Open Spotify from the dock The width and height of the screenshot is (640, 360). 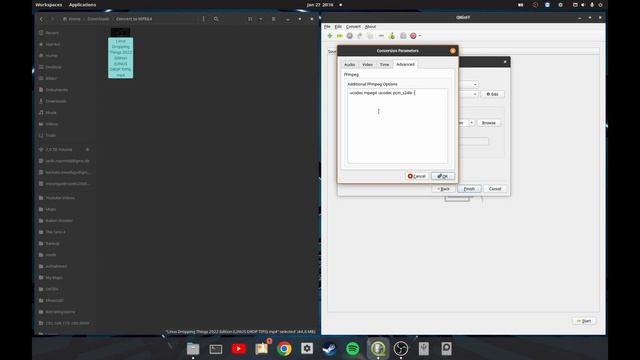click(x=353, y=349)
